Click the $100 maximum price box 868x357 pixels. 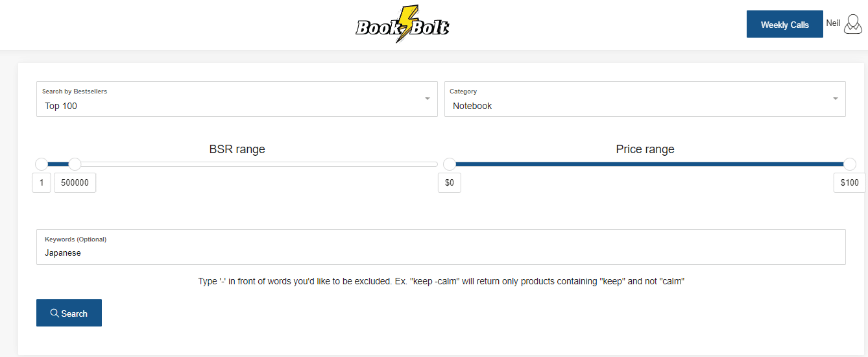850,182
